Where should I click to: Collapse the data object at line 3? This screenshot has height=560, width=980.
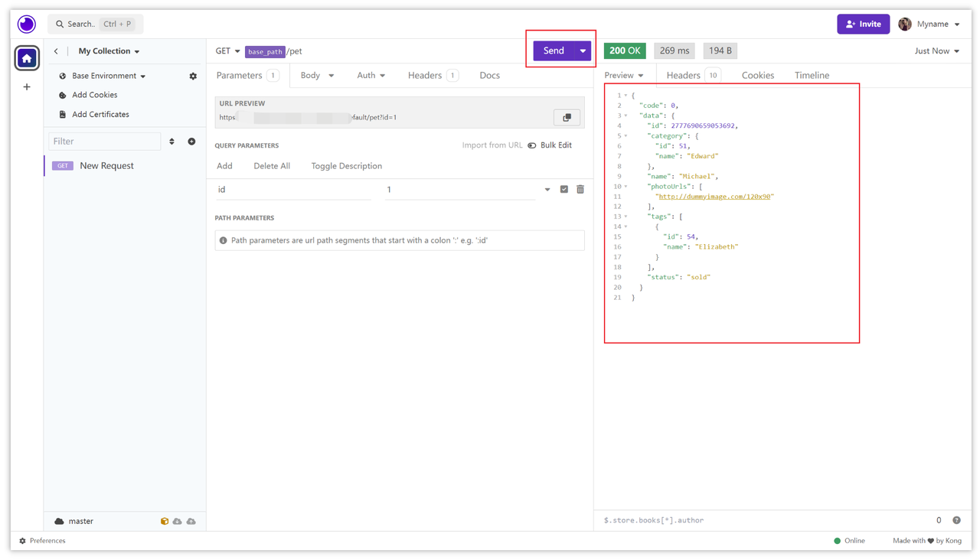click(x=626, y=116)
